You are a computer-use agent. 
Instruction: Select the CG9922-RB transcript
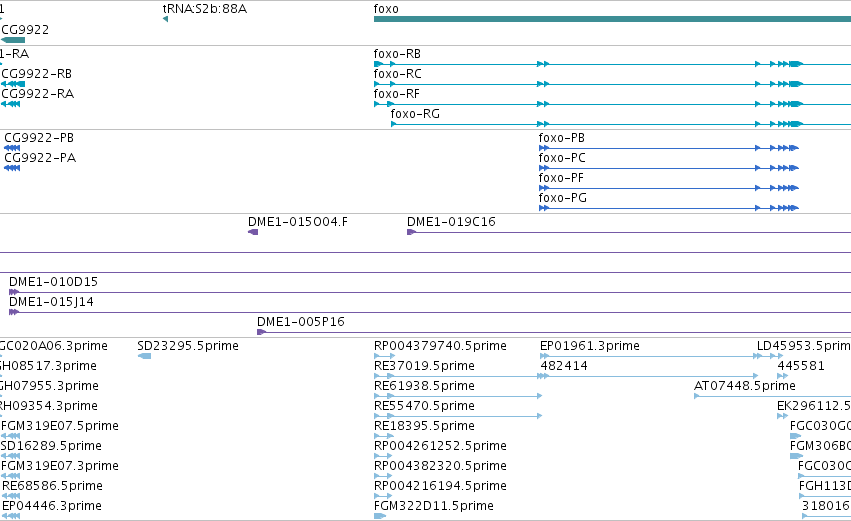pos(13,84)
